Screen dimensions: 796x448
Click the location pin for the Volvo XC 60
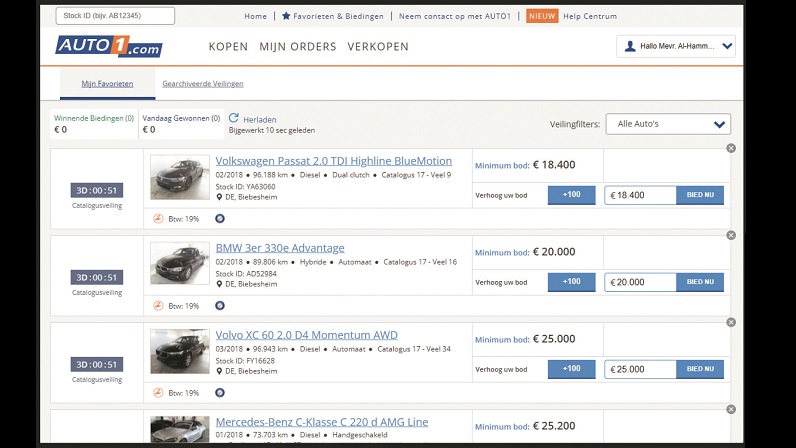(219, 371)
